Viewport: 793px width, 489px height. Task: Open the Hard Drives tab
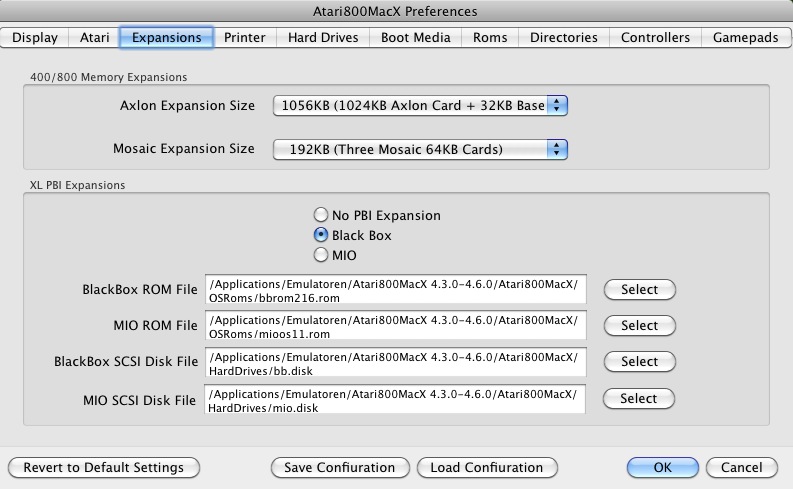pyautogui.click(x=323, y=37)
